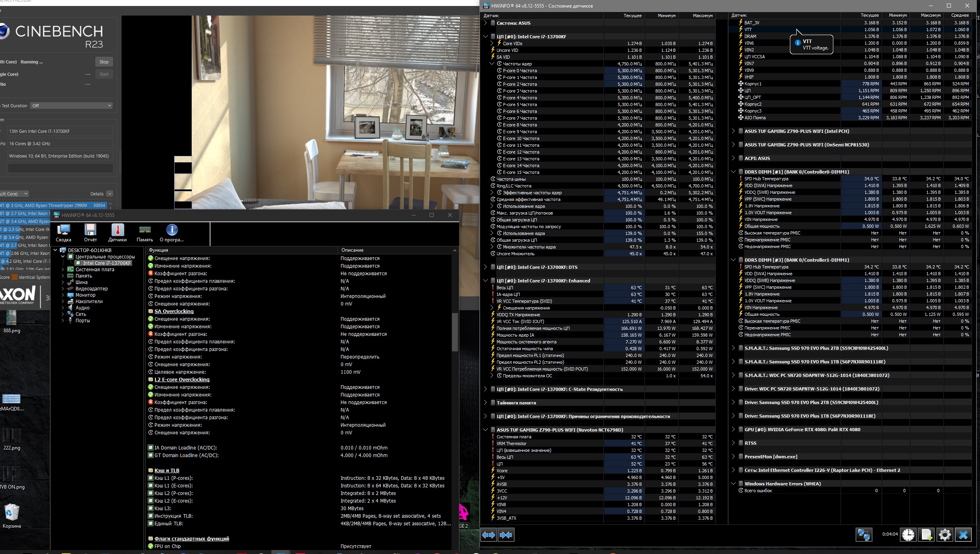Click the remote network monitors icon

click(x=864, y=535)
